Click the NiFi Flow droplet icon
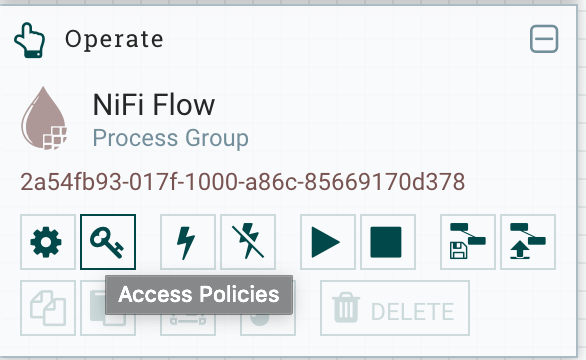 tap(44, 118)
